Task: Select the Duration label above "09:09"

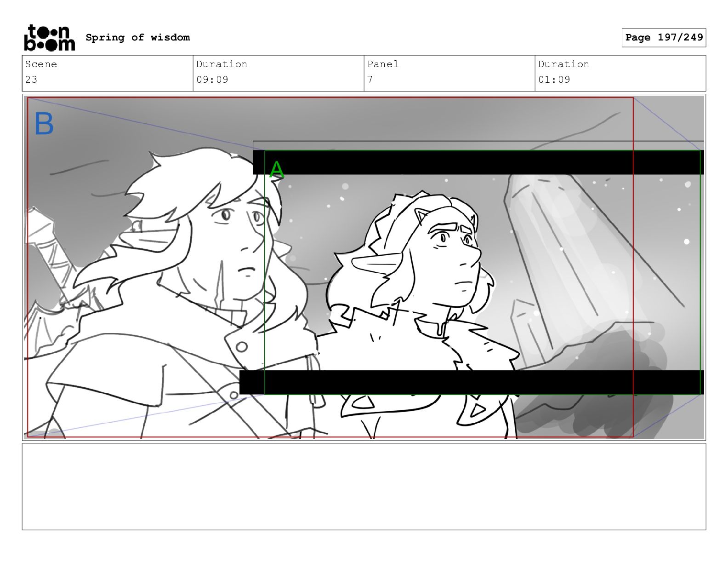Action: click(x=222, y=64)
